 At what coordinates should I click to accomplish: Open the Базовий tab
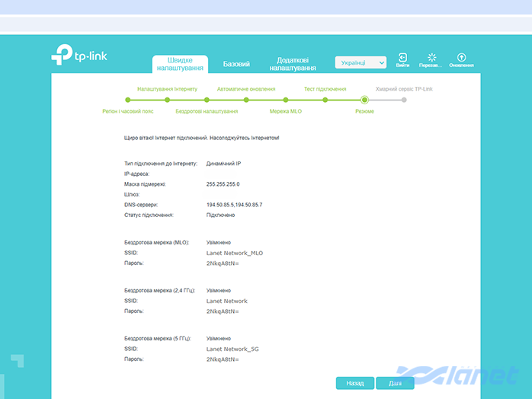tap(236, 64)
